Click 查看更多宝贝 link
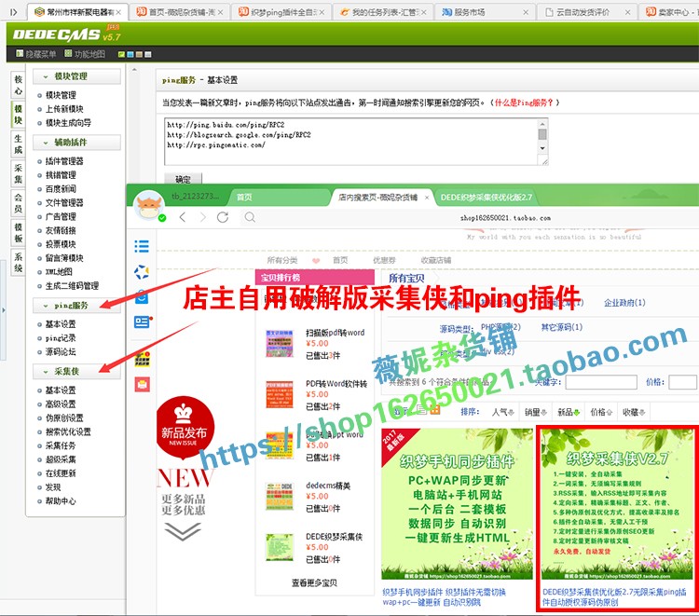699x616 pixels. coord(314,583)
